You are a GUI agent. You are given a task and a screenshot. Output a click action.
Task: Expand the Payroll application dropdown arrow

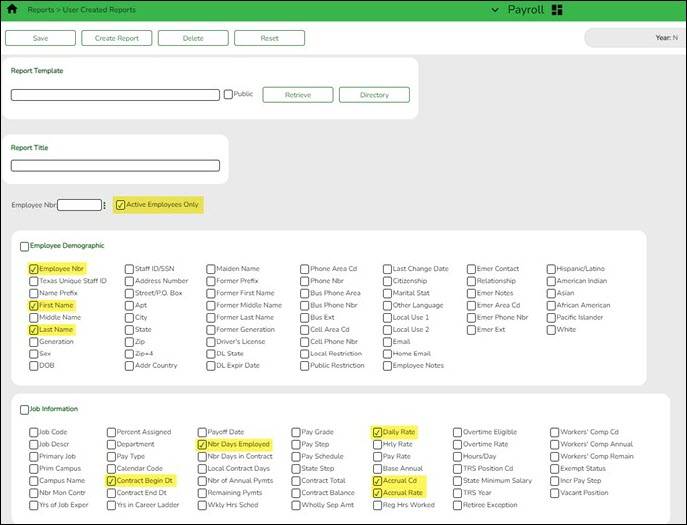tap(496, 10)
